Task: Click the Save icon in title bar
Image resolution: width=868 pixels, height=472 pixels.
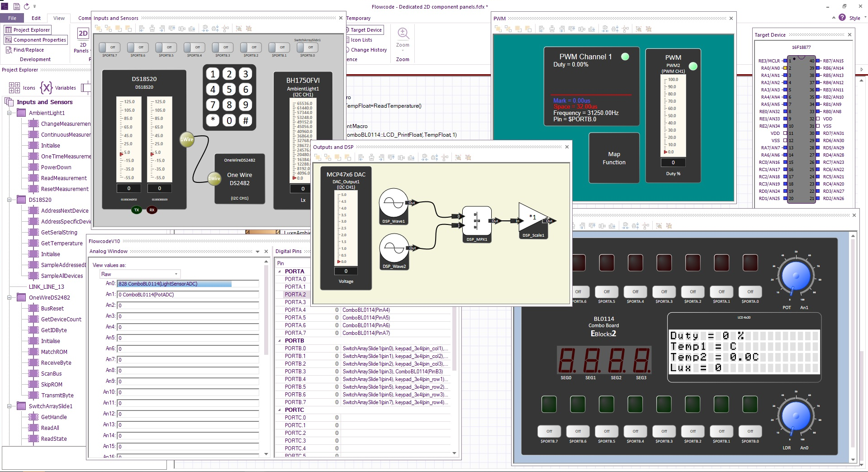Action: pos(16,6)
